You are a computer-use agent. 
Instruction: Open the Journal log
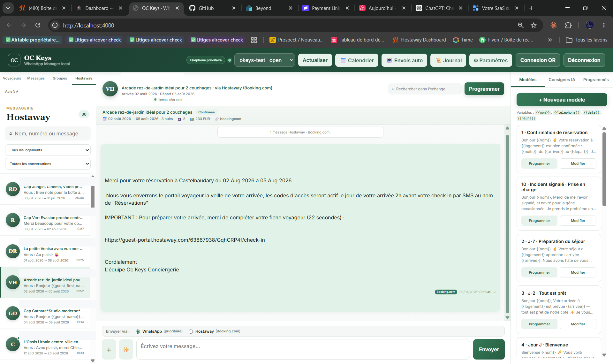click(448, 60)
